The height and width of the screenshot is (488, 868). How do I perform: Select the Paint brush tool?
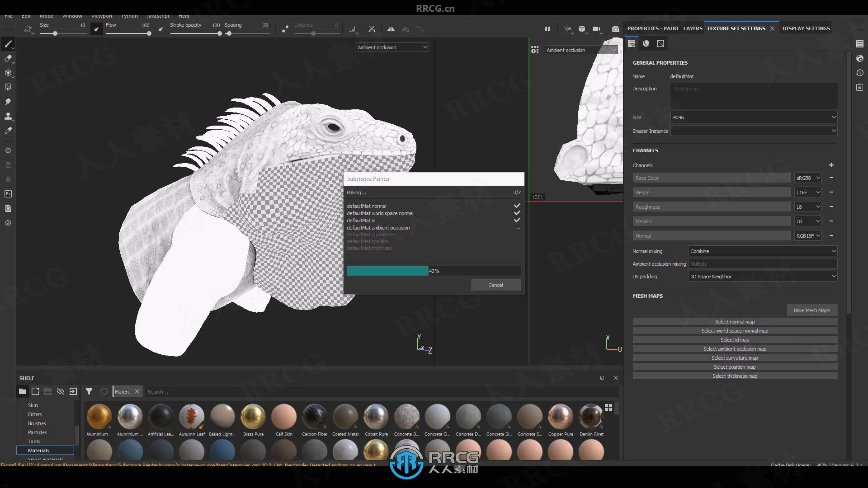[8, 44]
